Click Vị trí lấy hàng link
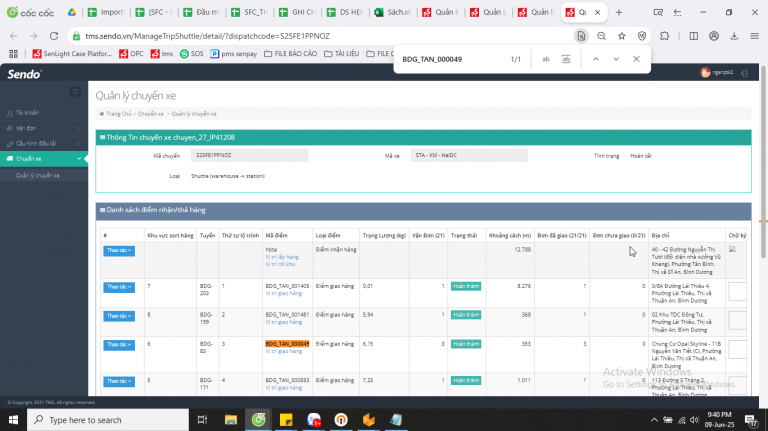768x431 pixels. (x=282, y=257)
